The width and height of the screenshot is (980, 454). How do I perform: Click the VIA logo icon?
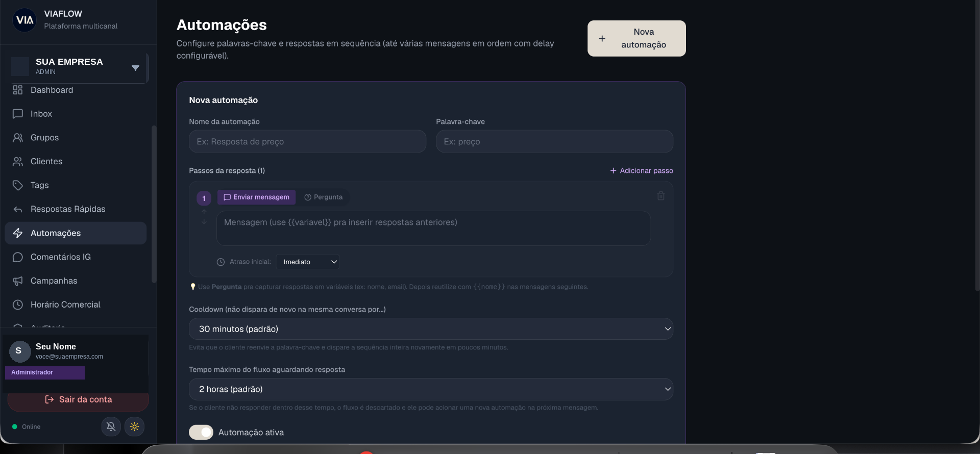pyautogui.click(x=24, y=20)
